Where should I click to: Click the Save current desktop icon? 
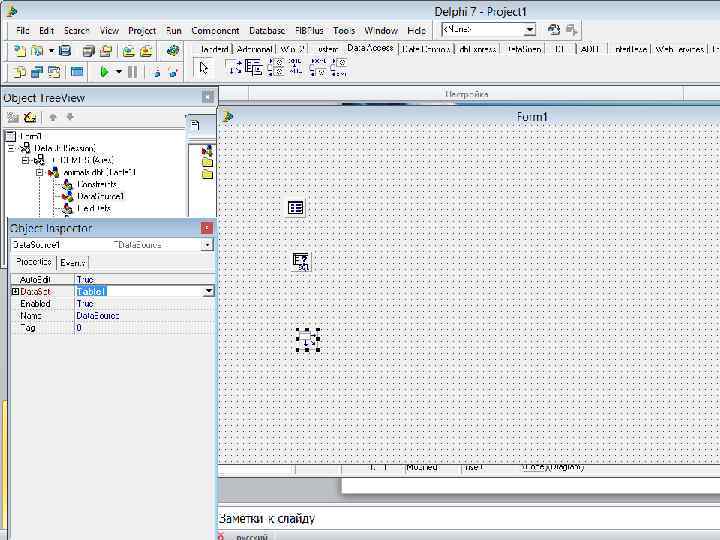[554, 30]
